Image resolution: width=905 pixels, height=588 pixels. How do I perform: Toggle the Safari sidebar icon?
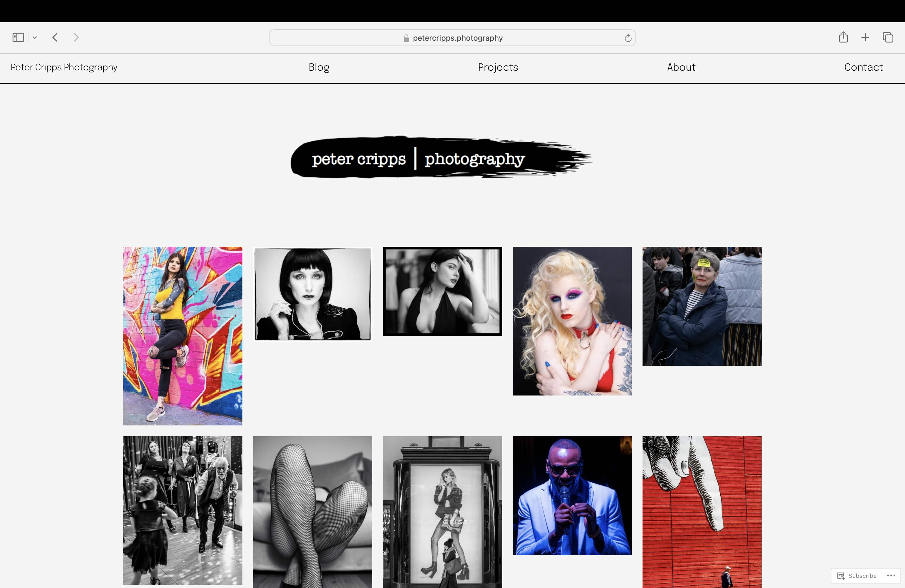click(x=18, y=37)
